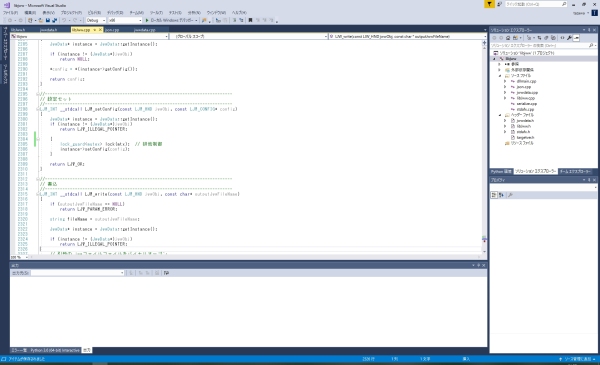Open the x86 platform dropdown

[125, 20]
